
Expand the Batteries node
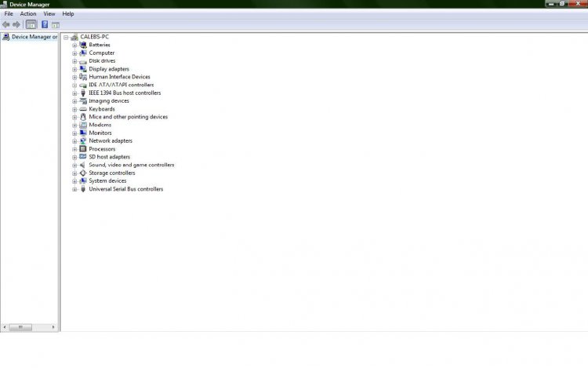[x=74, y=45]
